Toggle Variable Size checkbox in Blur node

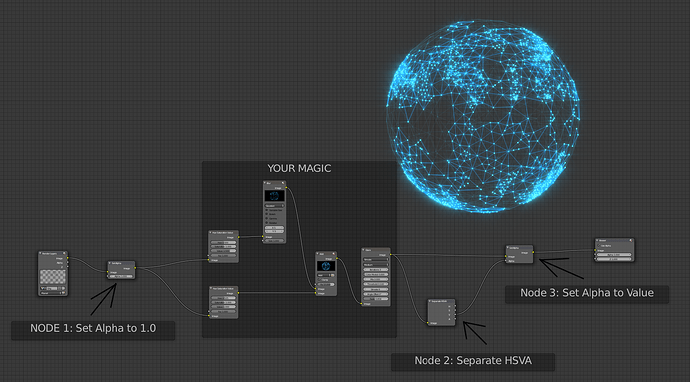tap(267, 210)
